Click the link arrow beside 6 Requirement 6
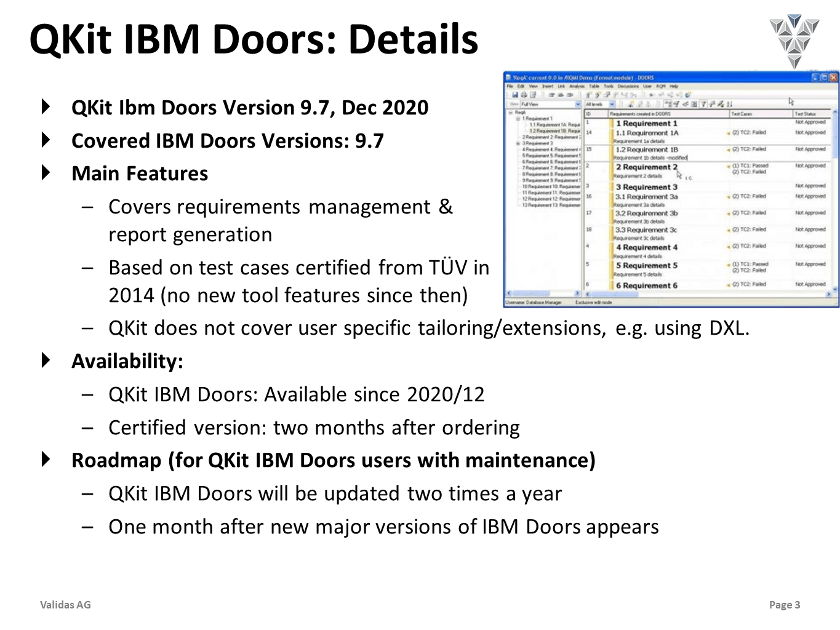Screen dimensions: 840x630 coord(728,285)
